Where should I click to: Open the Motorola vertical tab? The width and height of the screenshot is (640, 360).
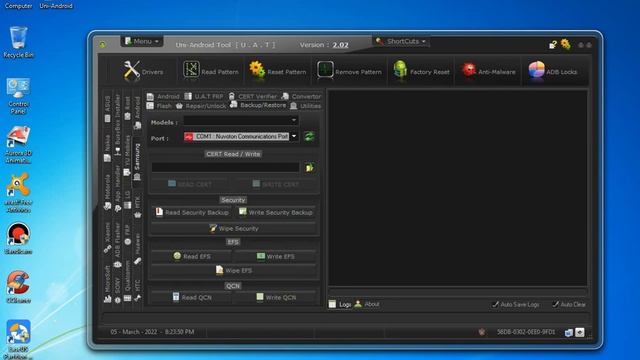point(107,192)
